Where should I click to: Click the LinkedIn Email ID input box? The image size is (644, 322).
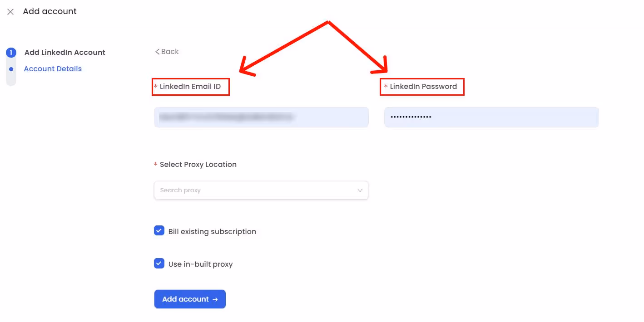[261, 117]
